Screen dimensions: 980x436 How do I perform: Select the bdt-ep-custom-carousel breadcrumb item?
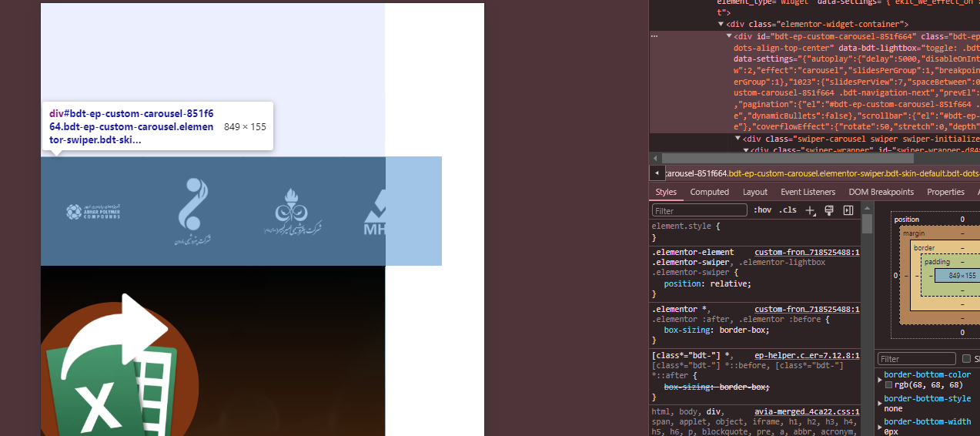822,173
